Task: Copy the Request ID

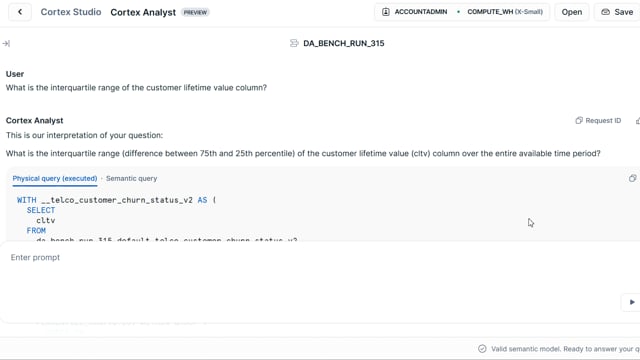Action: (598, 120)
